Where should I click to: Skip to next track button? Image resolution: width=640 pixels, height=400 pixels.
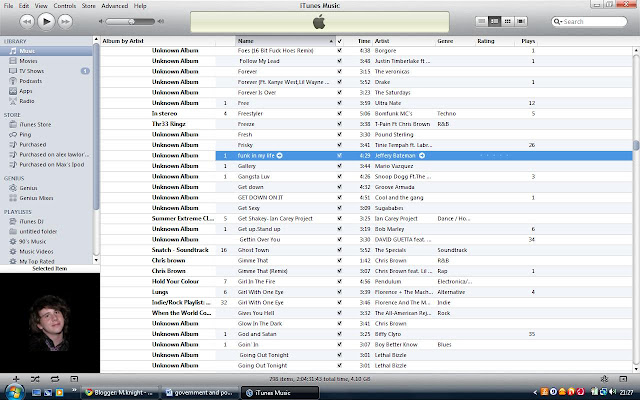point(65,21)
